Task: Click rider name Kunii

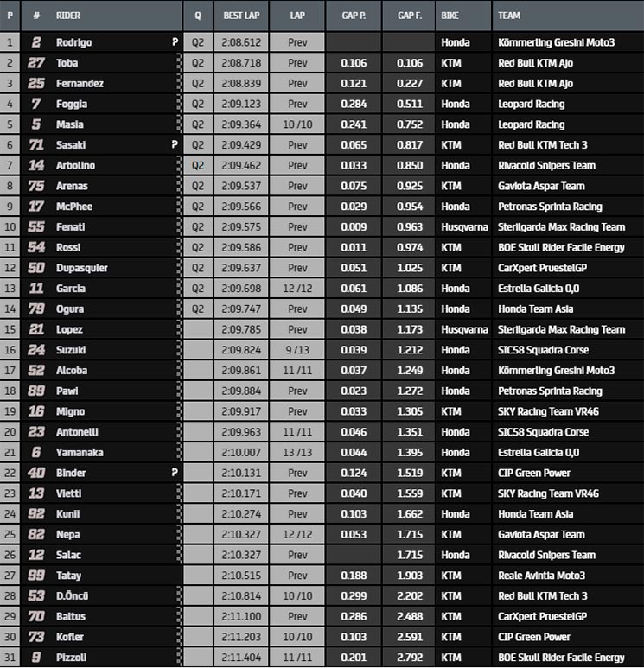Action: pos(67,514)
